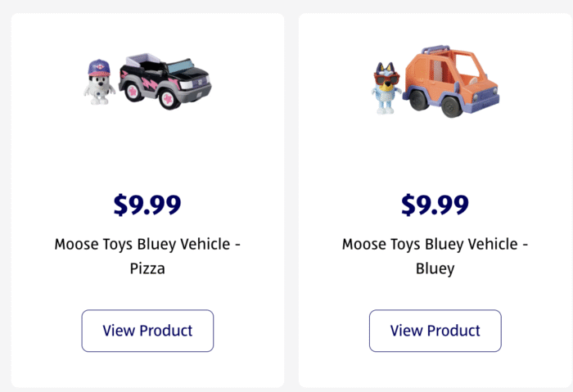Click the windshield of the black car
573x392 pixels.
click(x=182, y=67)
